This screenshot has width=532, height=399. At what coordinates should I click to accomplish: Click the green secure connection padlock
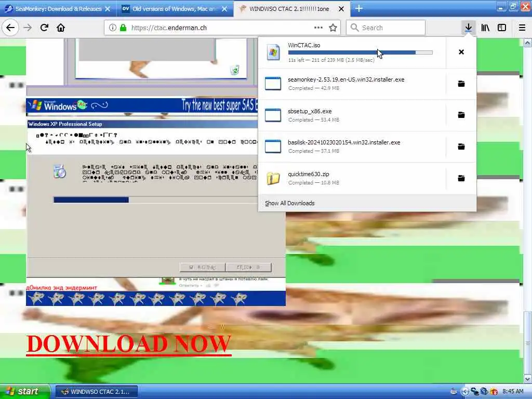click(123, 28)
